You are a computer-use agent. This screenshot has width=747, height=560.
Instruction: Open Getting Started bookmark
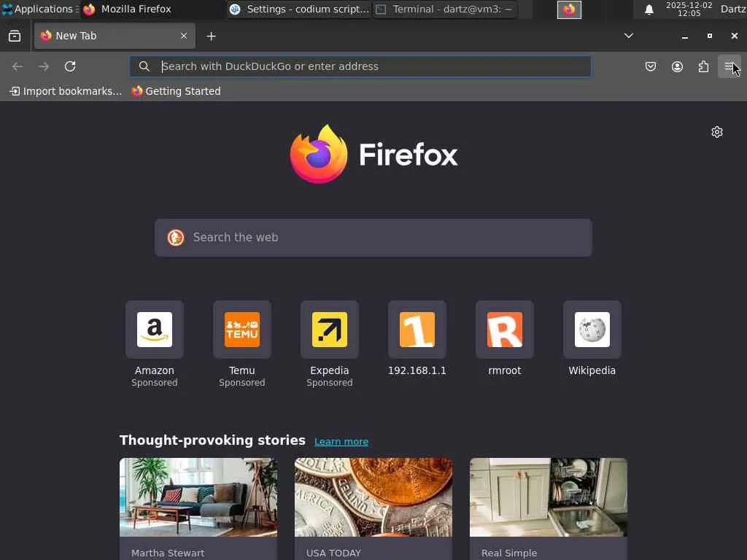(x=177, y=91)
